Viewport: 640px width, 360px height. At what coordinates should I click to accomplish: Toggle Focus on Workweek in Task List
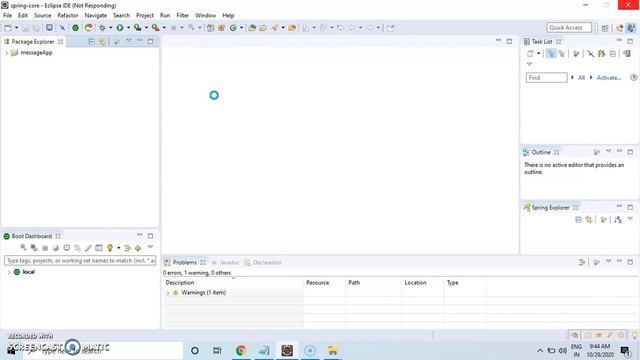[576, 53]
